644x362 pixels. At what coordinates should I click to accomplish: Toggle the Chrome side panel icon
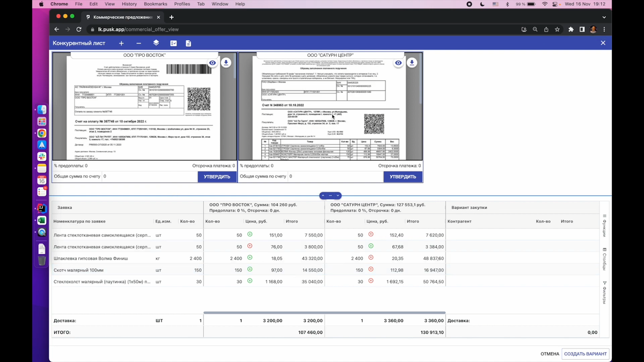click(582, 29)
